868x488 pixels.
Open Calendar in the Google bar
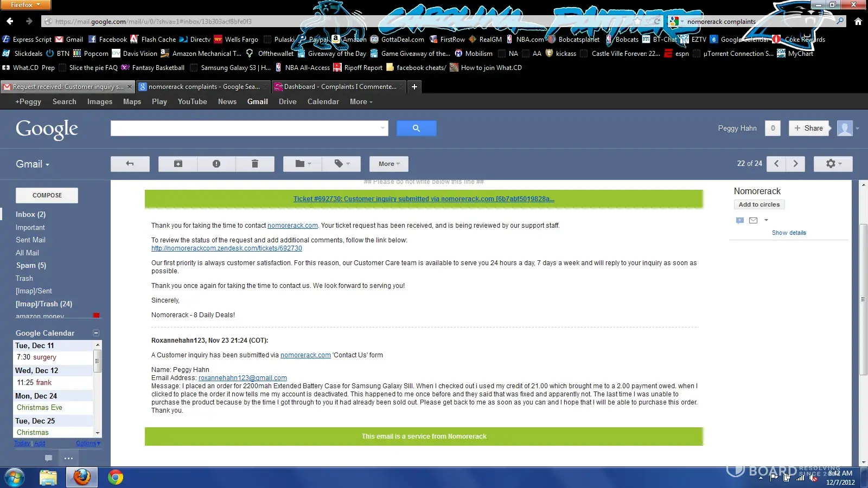pyautogui.click(x=323, y=102)
